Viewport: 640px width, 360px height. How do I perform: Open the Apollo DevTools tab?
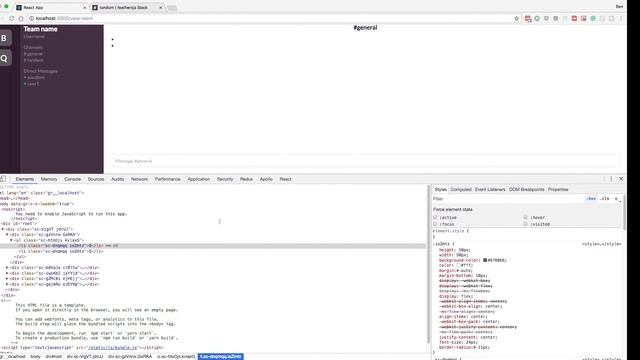[x=266, y=179]
